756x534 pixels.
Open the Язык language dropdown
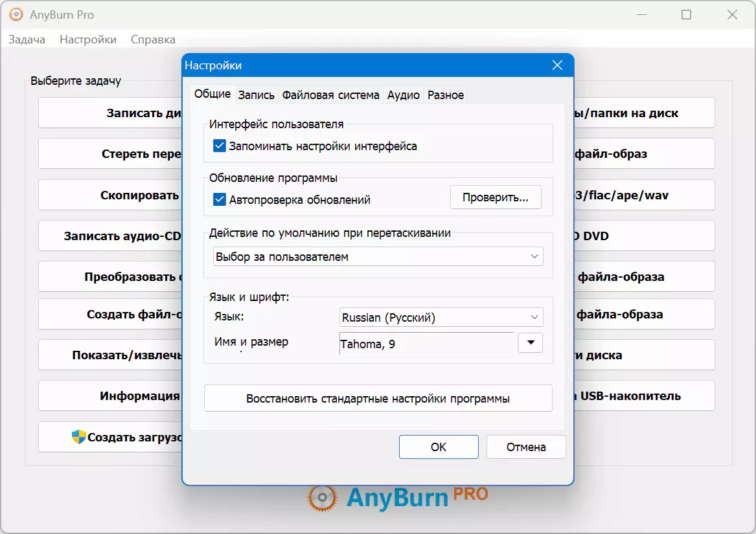coord(441,317)
